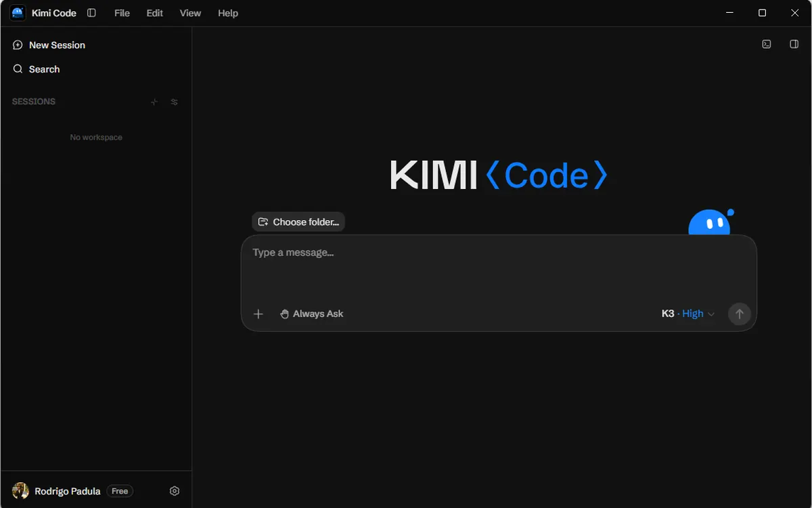The width and height of the screenshot is (812, 508).
Task: Close the Kimi Code window
Action: (x=795, y=13)
